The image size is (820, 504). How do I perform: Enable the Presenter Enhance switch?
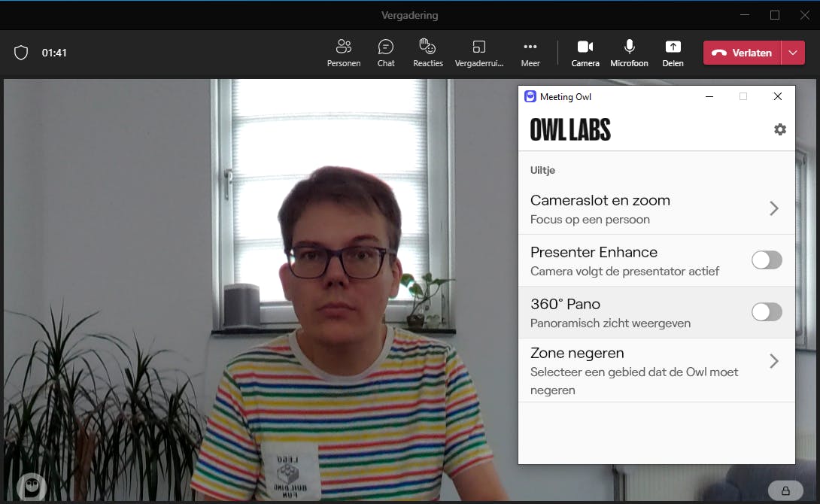pyautogui.click(x=767, y=260)
